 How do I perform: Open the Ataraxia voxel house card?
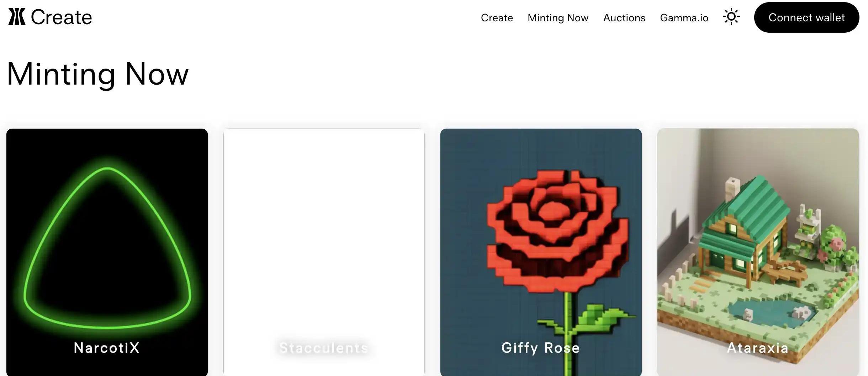point(758,252)
